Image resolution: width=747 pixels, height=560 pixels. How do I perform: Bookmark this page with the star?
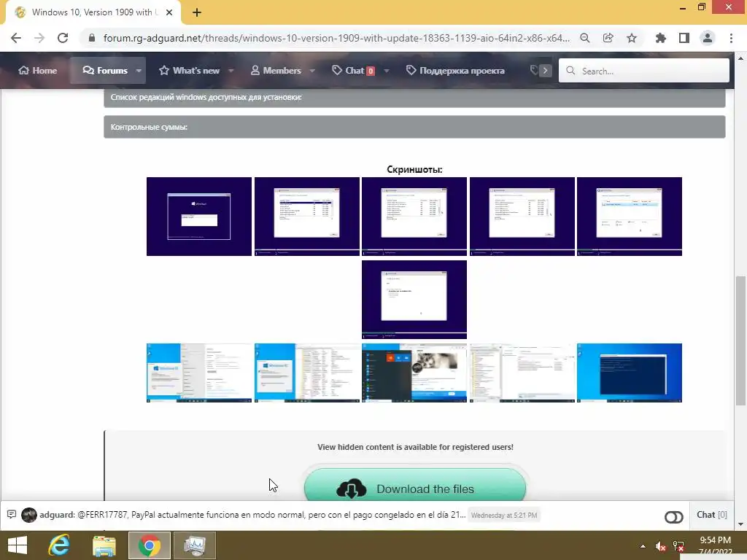point(632,38)
